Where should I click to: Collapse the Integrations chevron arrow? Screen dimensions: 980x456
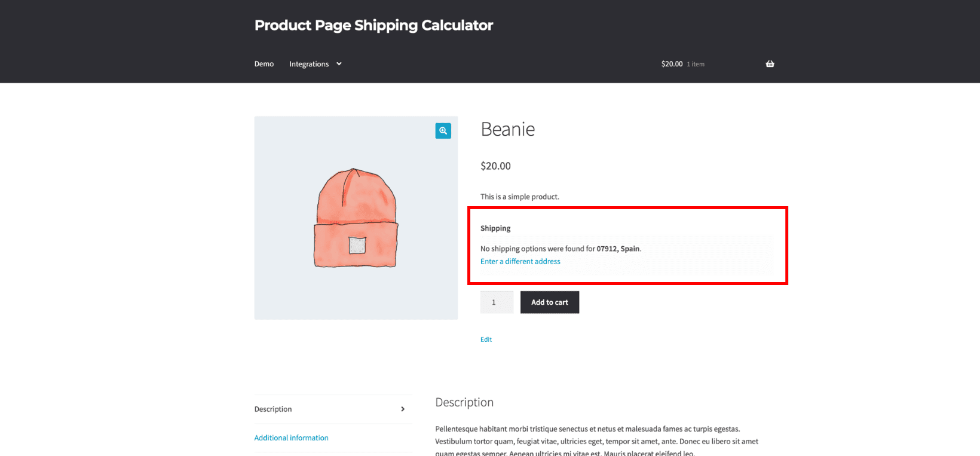coord(338,64)
